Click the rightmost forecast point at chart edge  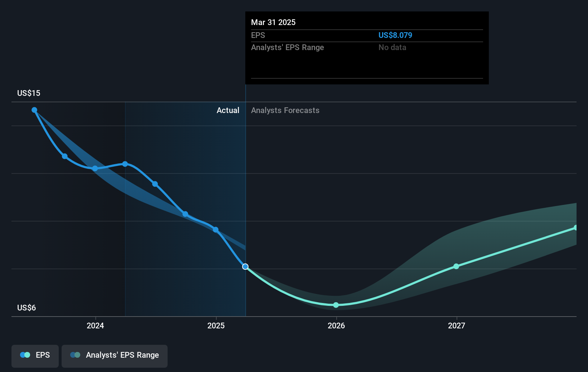[x=575, y=227]
